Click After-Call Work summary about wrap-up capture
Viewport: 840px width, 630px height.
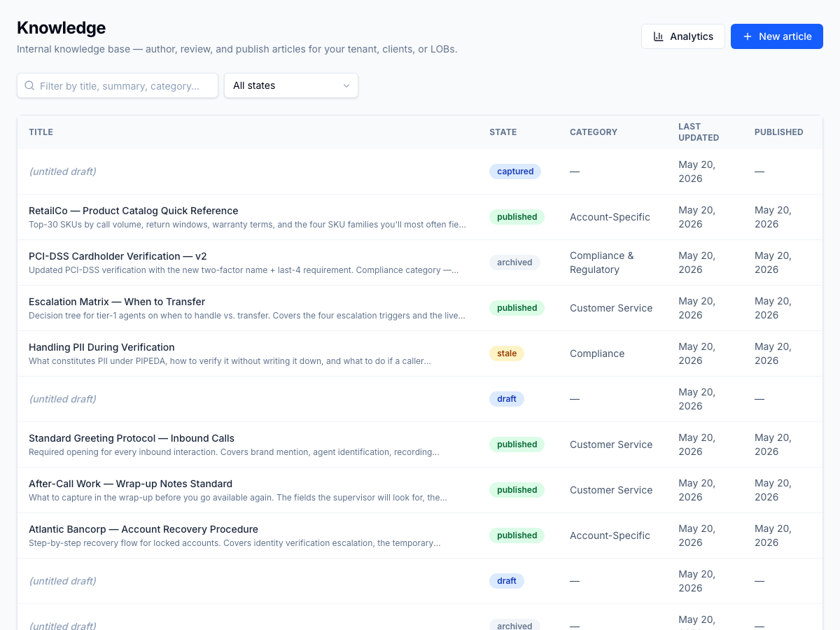[238, 498]
